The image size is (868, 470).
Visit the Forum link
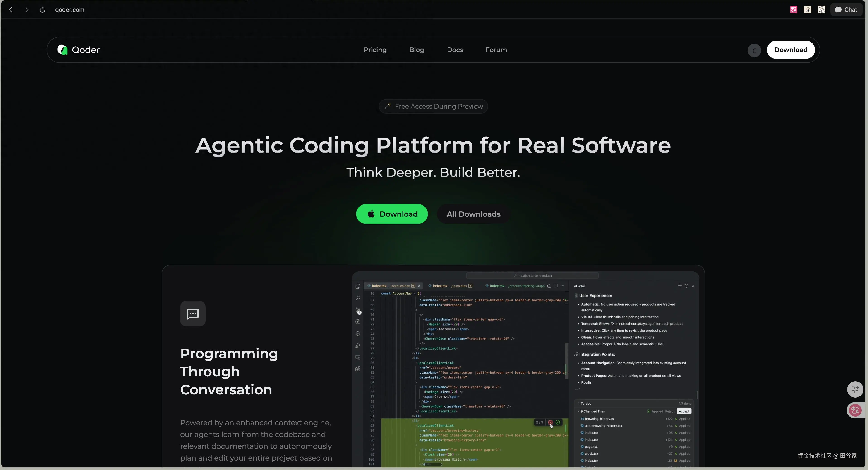point(496,50)
